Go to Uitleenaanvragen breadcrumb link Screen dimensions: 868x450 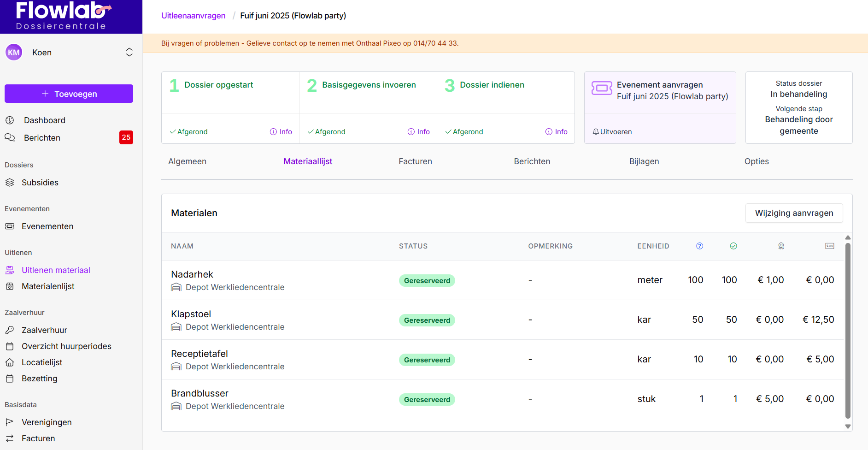pos(194,16)
